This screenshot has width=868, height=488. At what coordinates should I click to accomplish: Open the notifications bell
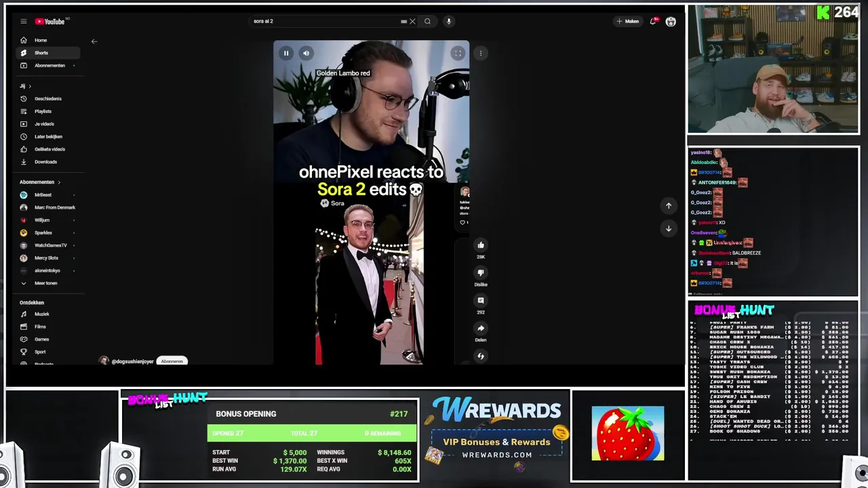pos(653,22)
